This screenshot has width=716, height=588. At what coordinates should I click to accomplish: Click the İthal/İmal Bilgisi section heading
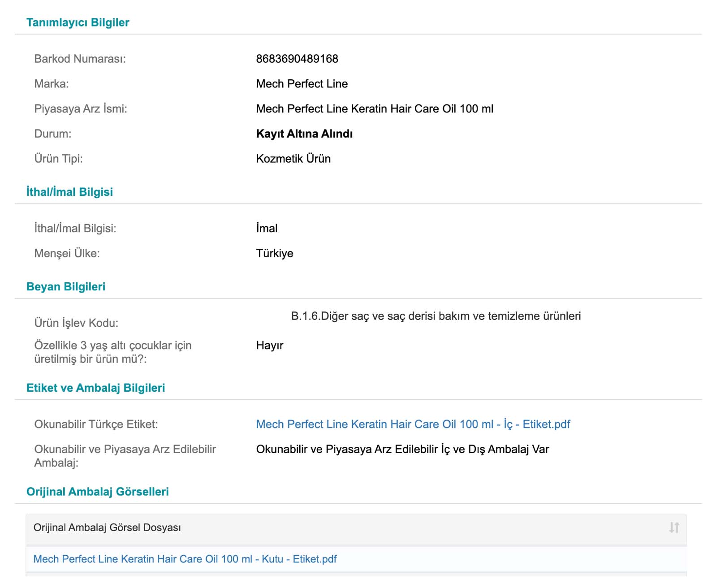pyautogui.click(x=69, y=192)
